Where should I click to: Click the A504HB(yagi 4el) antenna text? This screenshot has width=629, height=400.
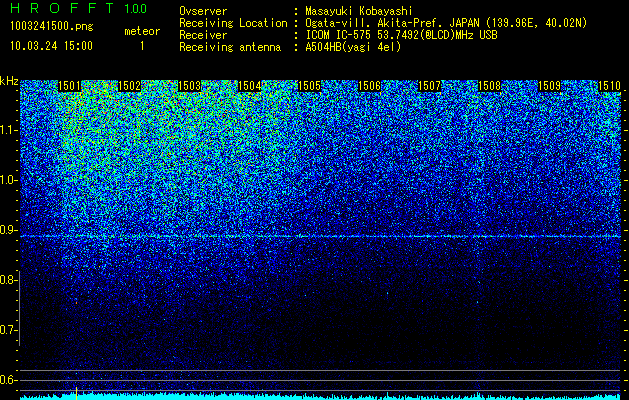353,47
